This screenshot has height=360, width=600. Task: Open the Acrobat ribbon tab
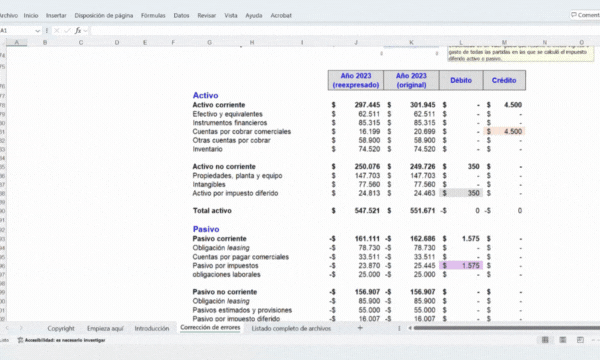tap(281, 15)
